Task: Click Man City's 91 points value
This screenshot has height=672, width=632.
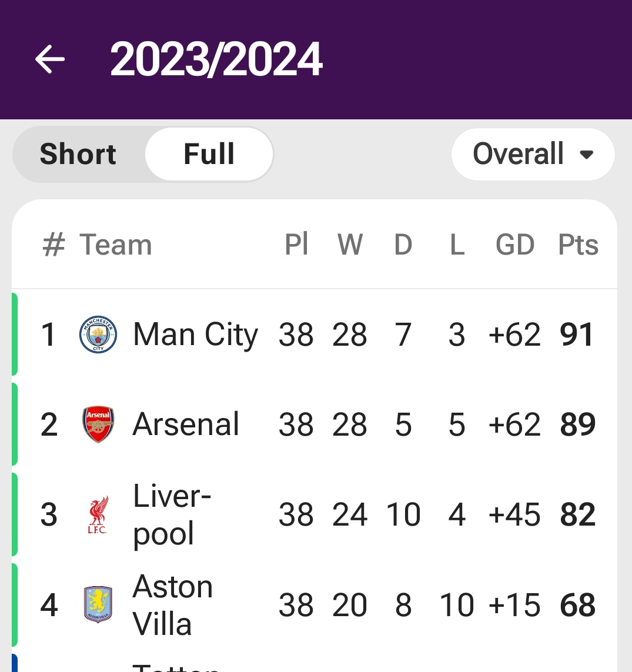Action: point(577,335)
